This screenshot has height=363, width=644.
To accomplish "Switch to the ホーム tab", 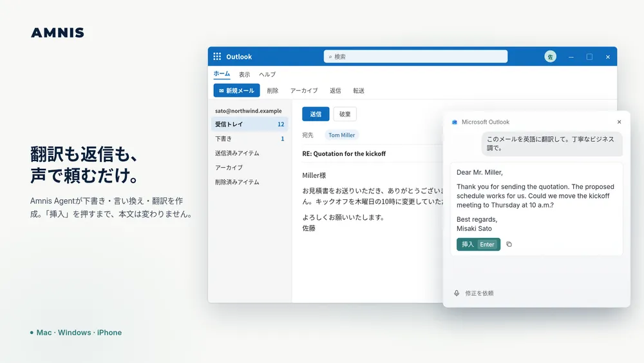I will coord(222,74).
